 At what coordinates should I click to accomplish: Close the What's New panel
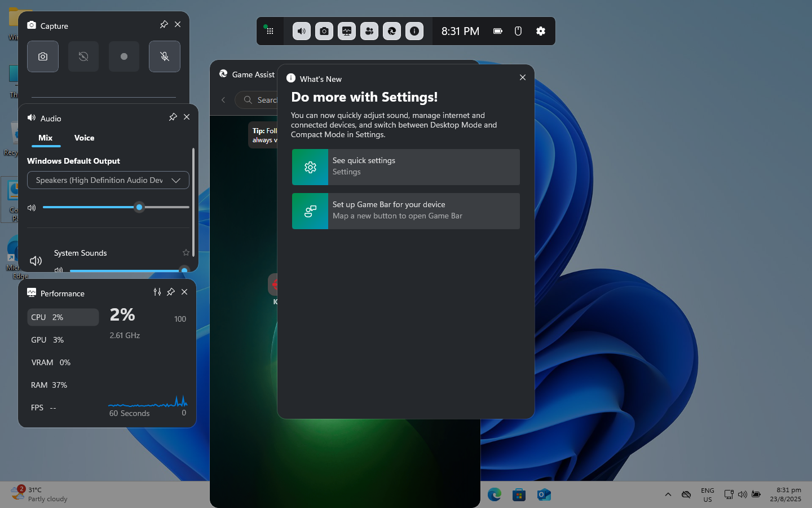click(x=523, y=77)
